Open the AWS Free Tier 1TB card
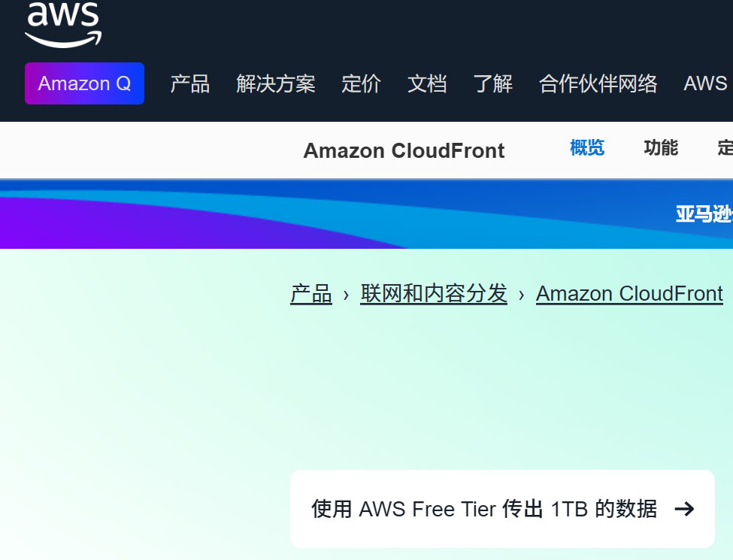This screenshot has height=560, width=733. click(502, 509)
